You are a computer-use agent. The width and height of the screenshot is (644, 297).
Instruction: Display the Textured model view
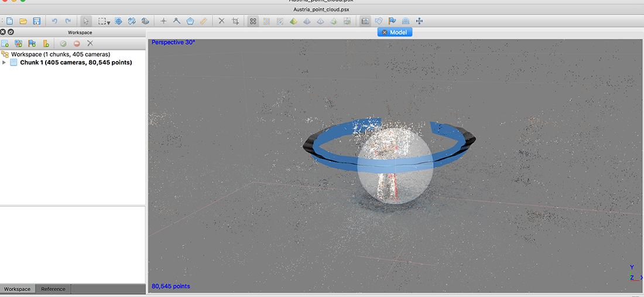pos(334,21)
